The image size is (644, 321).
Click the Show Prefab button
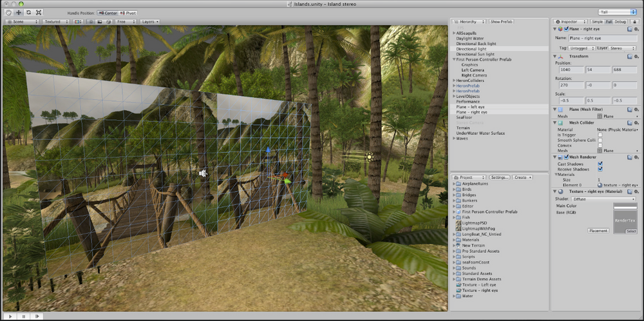(x=500, y=21)
